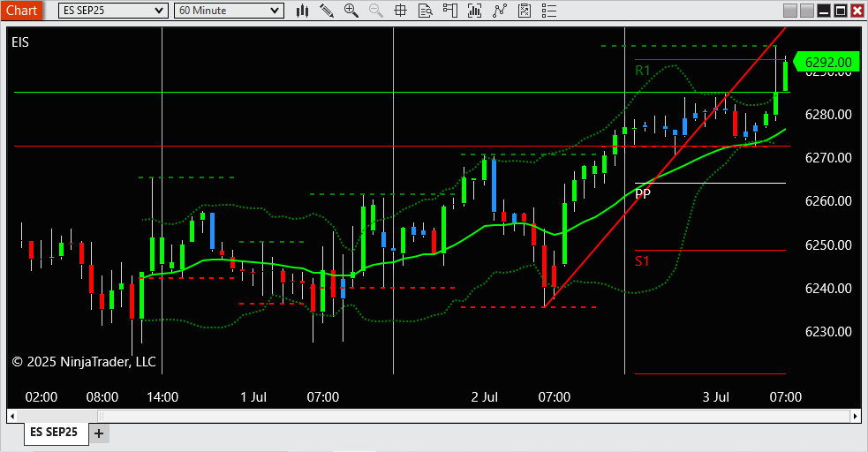The height and width of the screenshot is (452, 868).
Task: Add a new tab with plus button
Action: 99,433
